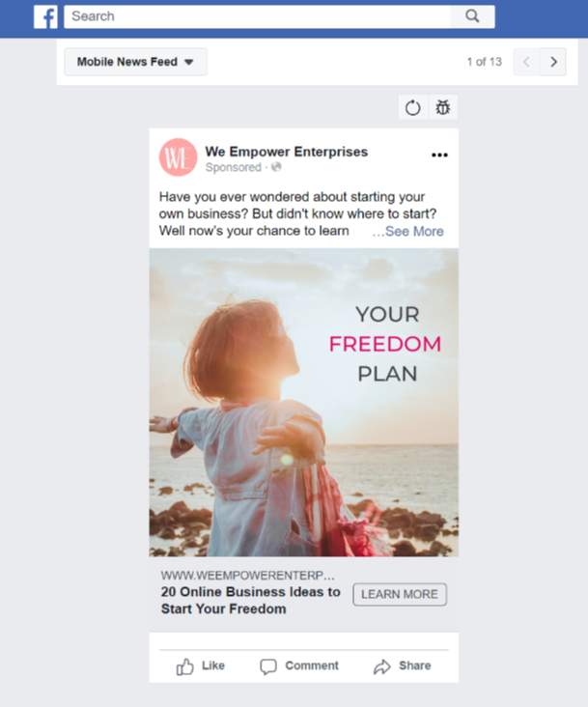
Task: Click the bug report icon
Action: 443,107
